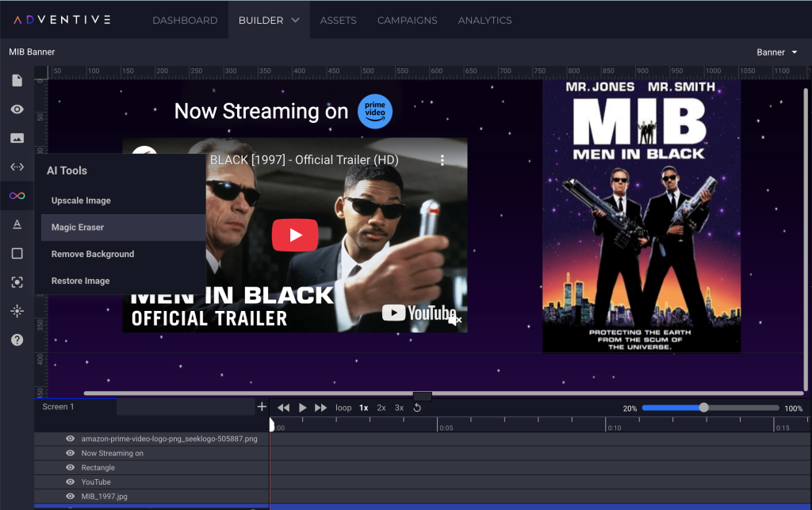812x510 pixels.
Task: Click the focus target icon in sidebar
Action: point(17,282)
